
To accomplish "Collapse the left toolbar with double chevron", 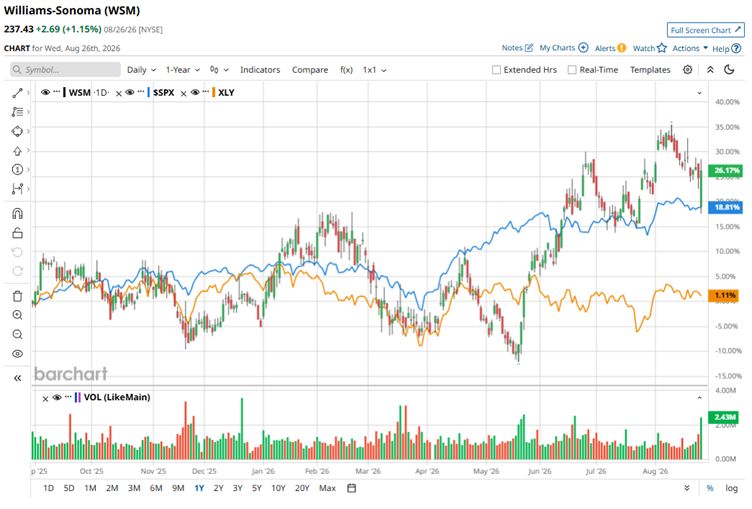I will pos(17,378).
